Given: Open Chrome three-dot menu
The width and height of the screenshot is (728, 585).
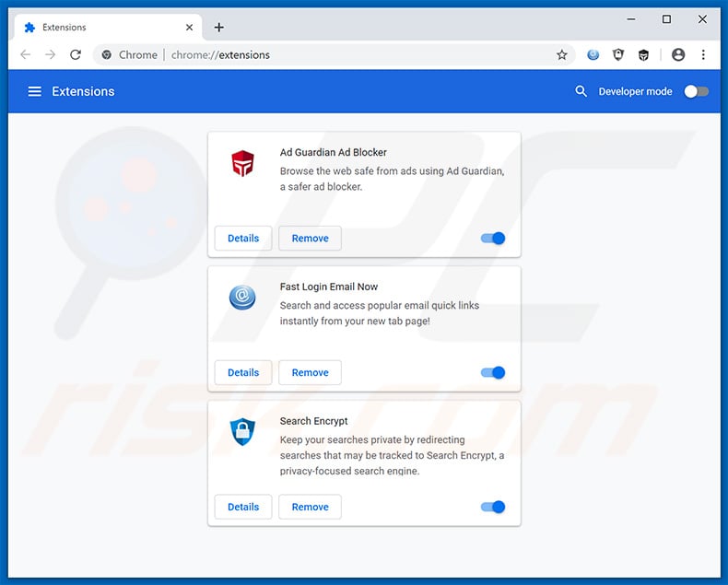Looking at the screenshot, I should (x=703, y=54).
